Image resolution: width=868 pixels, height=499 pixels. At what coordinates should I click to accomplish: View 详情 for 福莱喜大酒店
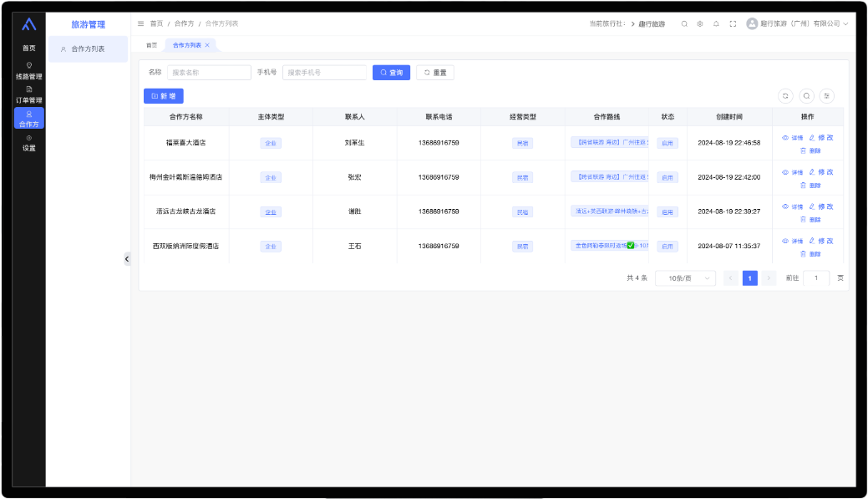(x=792, y=138)
